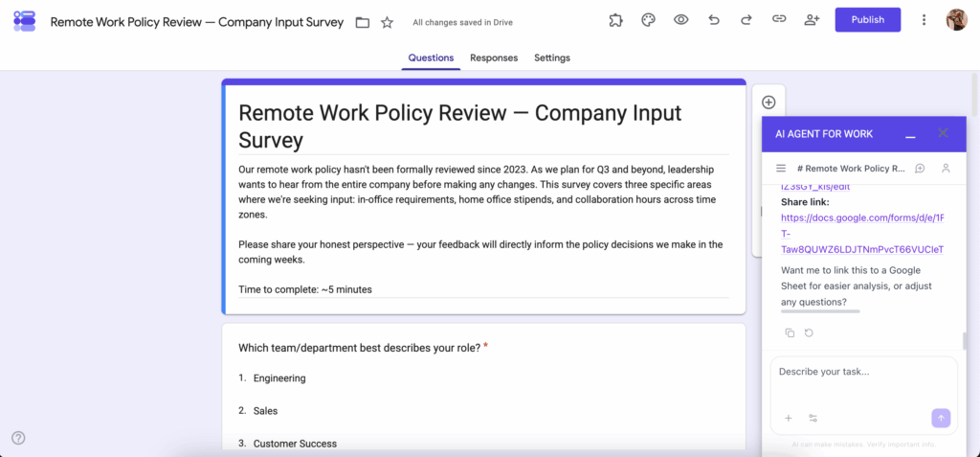Undo the last change
The height and width of the screenshot is (457, 980).
[714, 20]
